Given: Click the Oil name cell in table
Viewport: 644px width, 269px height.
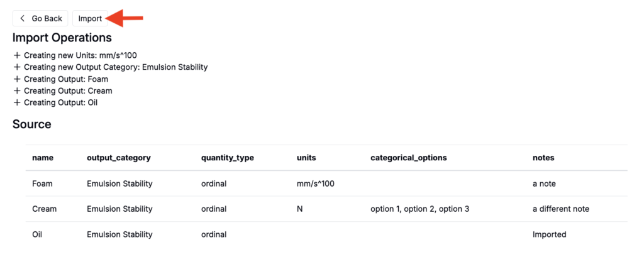Looking at the screenshot, I should click(x=38, y=234).
